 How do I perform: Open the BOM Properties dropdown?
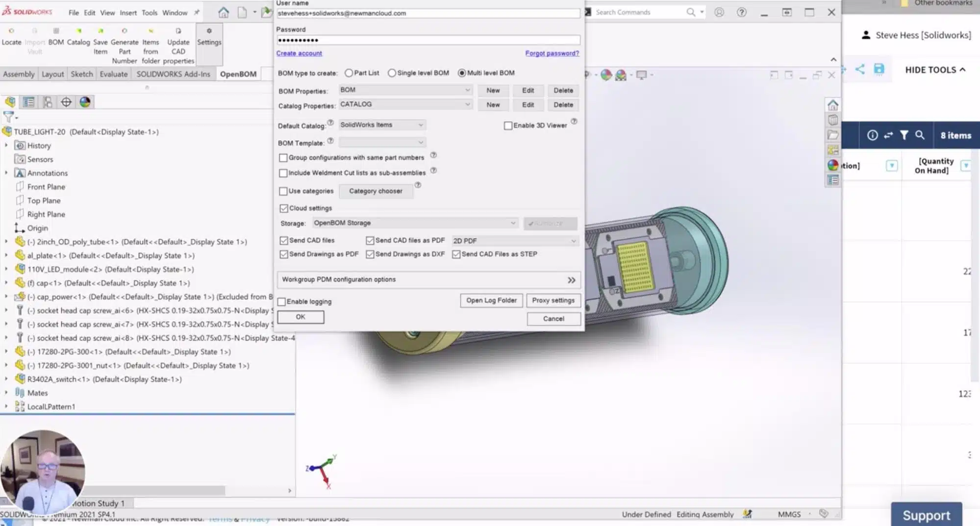click(405, 90)
